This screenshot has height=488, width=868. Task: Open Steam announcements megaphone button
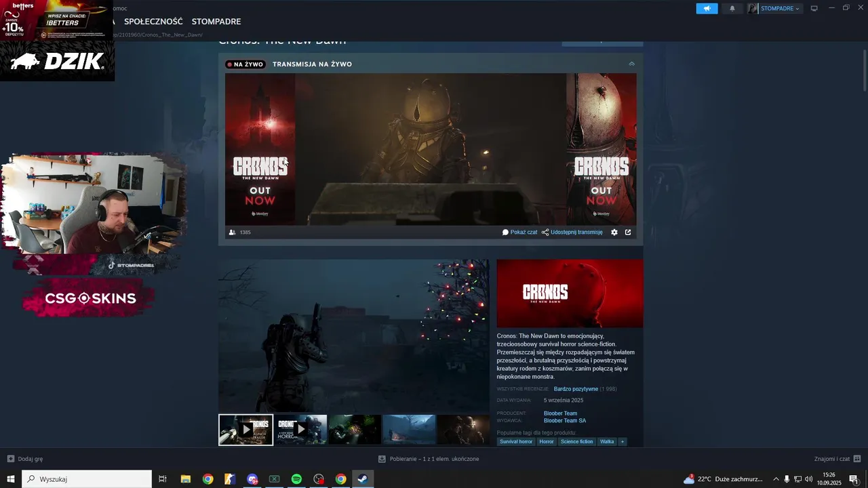coord(707,8)
